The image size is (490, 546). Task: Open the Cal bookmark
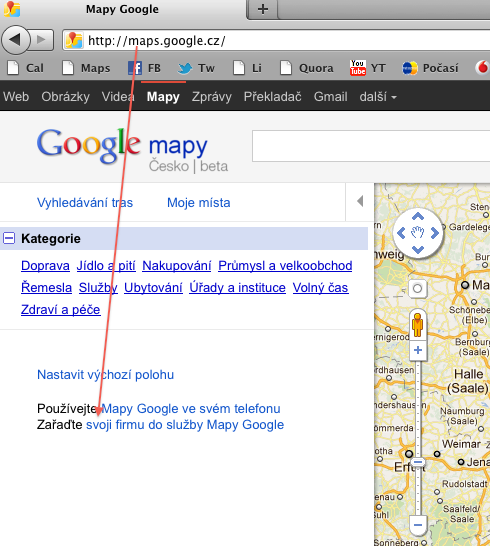click(25, 68)
